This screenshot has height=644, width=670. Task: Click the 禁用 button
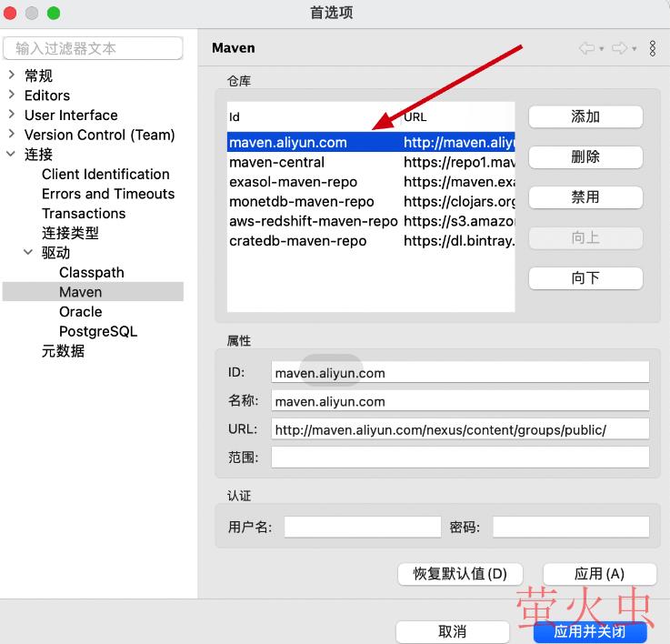585,196
